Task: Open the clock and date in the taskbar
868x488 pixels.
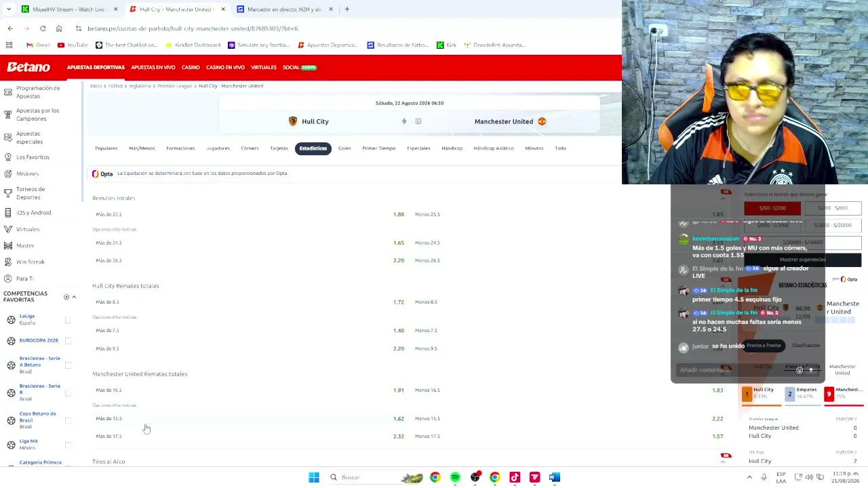Action: tap(846, 477)
